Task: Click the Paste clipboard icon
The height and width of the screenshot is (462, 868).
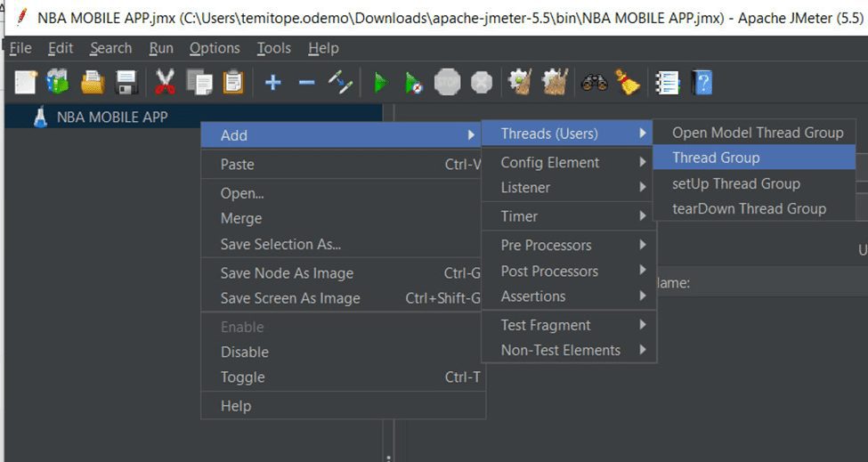Action: tap(233, 83)
